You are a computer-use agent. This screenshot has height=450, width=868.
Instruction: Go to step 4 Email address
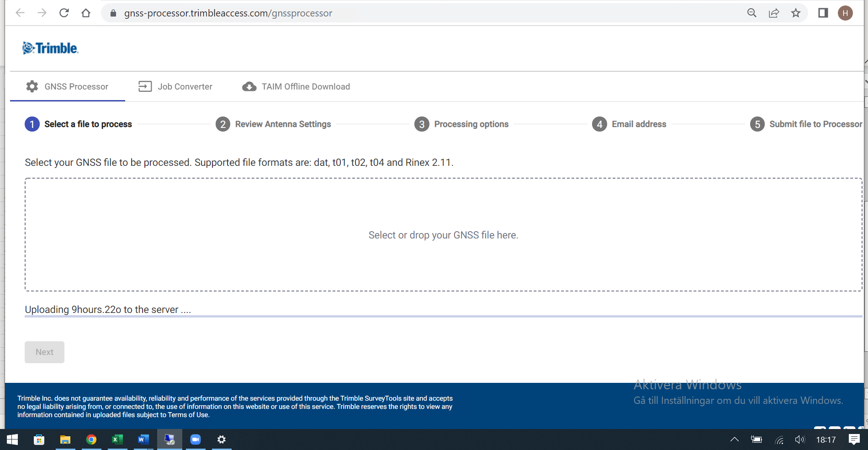coord(629,124)
